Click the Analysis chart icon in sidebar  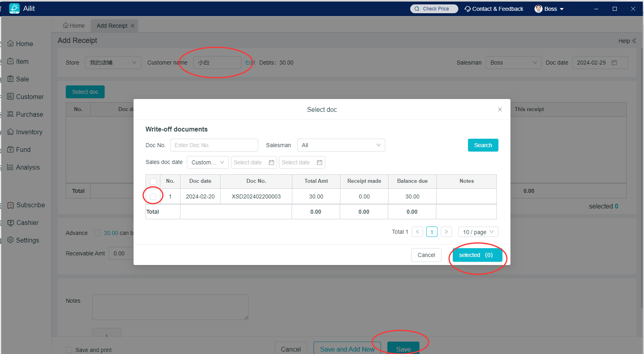pos(10,167)
